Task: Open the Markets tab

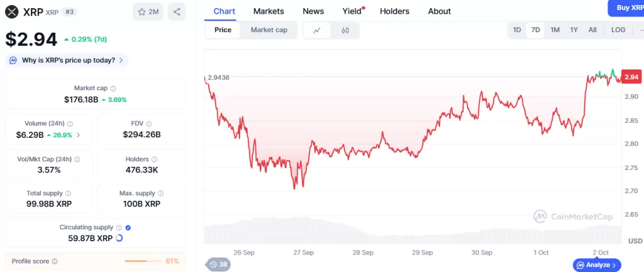Action: tap(269, 11)
